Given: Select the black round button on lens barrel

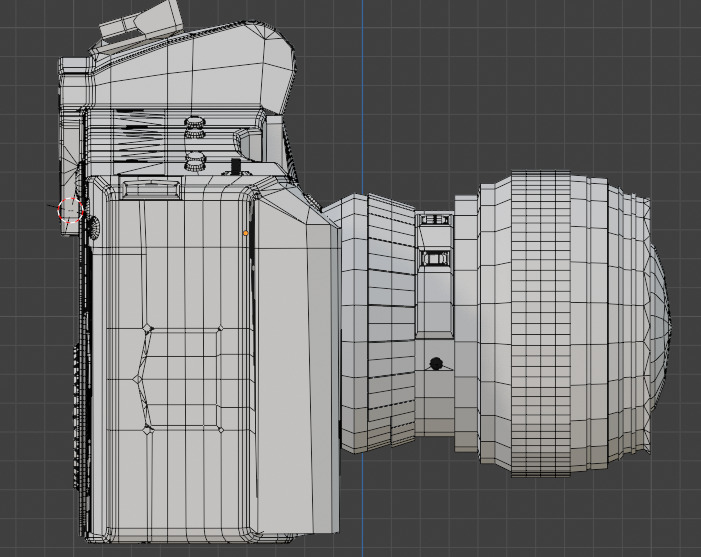Looking at the screenshot, I should [436, 363].
